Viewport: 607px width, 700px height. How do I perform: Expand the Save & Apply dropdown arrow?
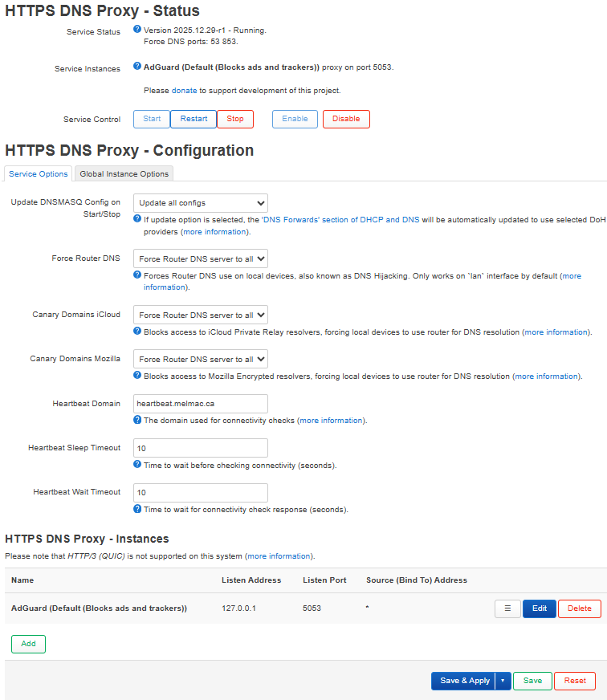pos(502,680)
